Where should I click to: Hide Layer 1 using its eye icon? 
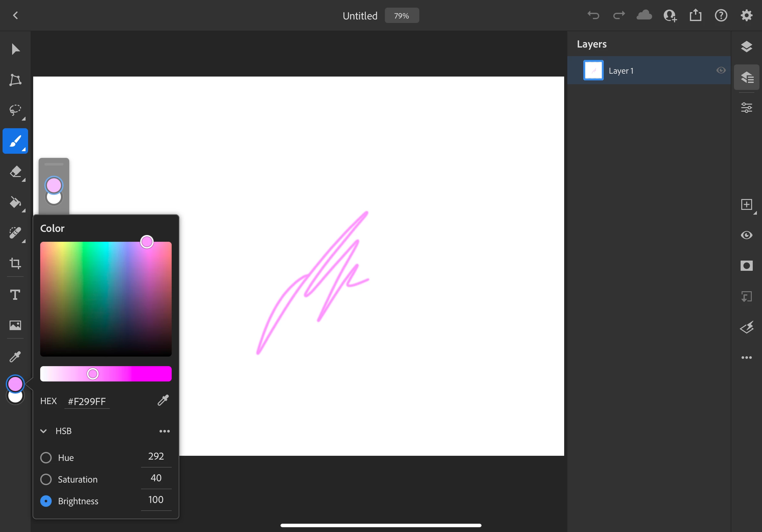click(x=721, y=70)
